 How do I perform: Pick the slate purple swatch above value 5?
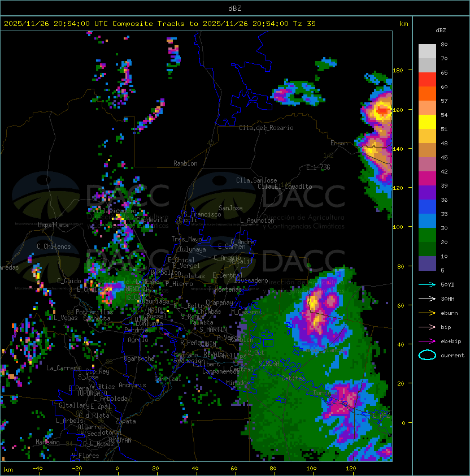pyautogui.click(x=427, y=263)
